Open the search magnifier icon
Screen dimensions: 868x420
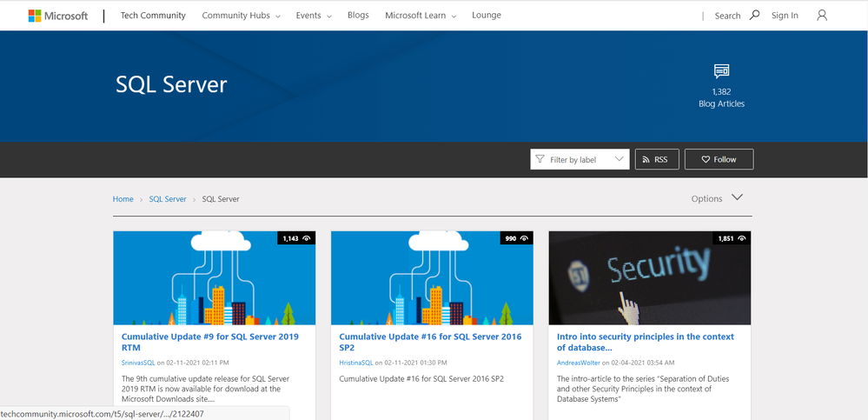point(754,15)
